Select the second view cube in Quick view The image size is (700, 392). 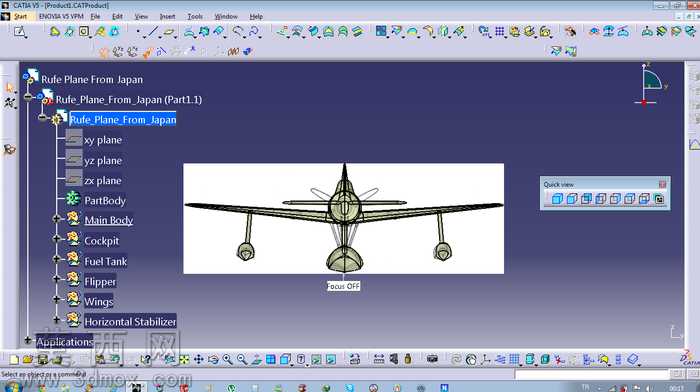pyautogui.click(x=571, y=199)
